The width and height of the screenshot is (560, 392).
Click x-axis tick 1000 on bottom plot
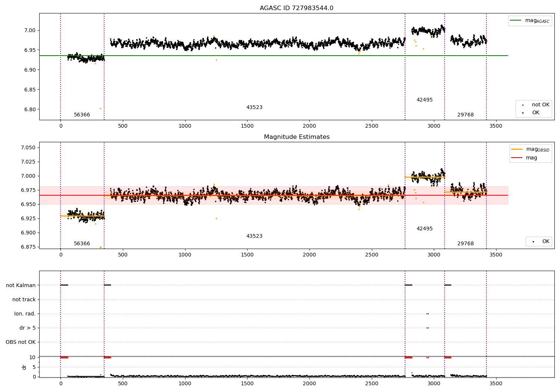pyautogui.click(x=185, y=383)
